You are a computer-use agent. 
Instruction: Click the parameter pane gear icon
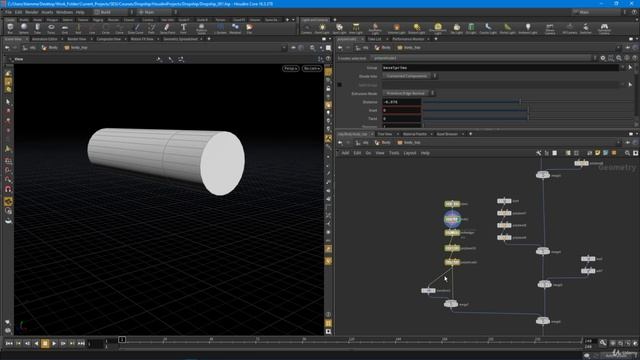603,58
